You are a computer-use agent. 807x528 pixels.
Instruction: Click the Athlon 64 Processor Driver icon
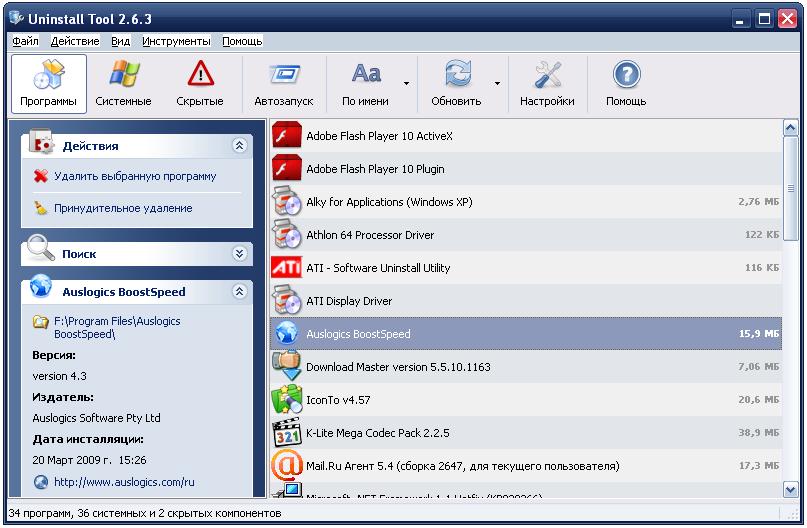point(287,234)
